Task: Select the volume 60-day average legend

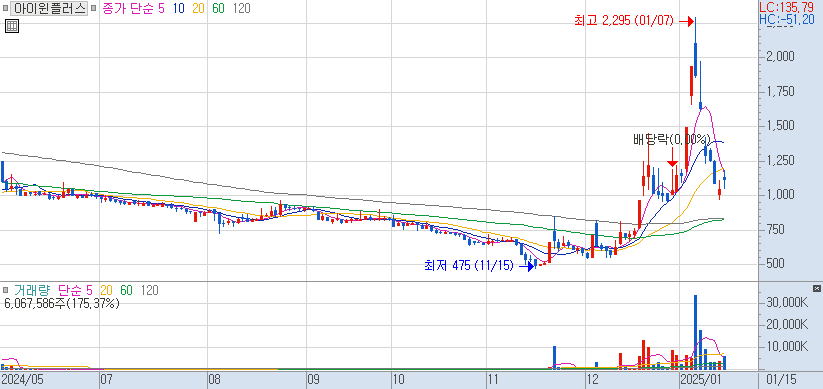Action: [x=126, y=290]
